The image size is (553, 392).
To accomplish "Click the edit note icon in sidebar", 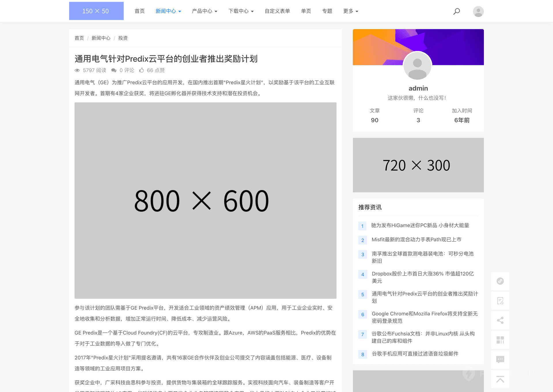I will point(500,301).
